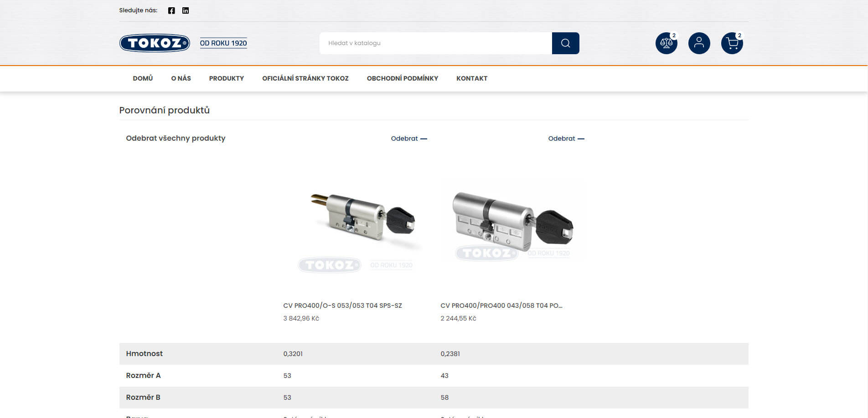The height and width of the screenshot is (418, 868).
Task: Select the weight value 0,3201
Action: click(x=293, y=354)
